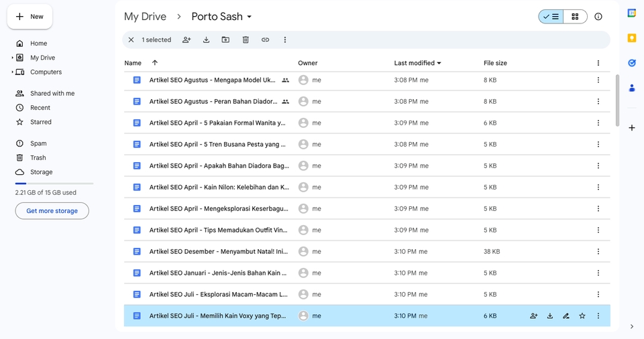Click the move to folder icon
This screenshot has height=339, width=644.
point(225,40)
